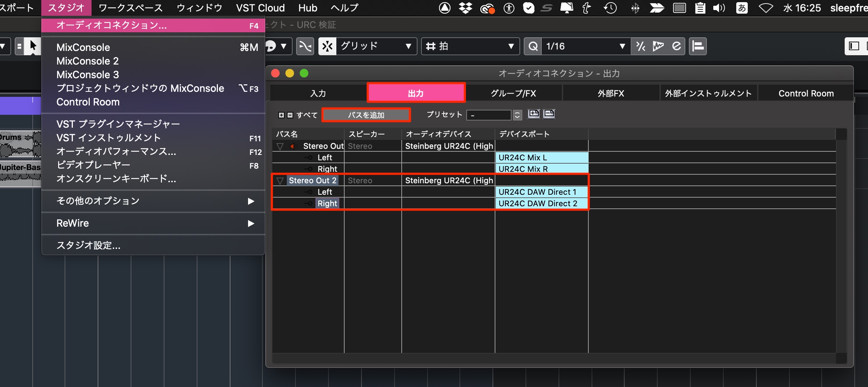Click the Stereo Out speaker icon
The width and height of the screenshot is (868, 387).
293,146
